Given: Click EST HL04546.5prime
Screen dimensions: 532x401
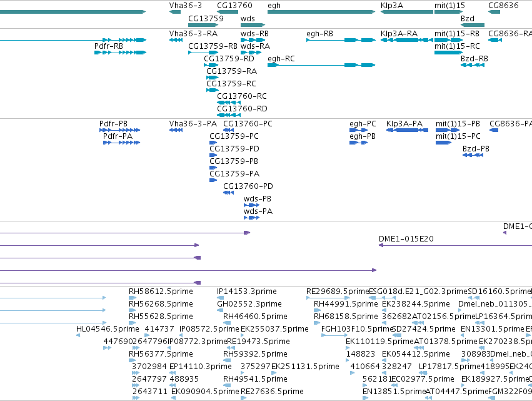Looking at the screenshot, I should click(108, 329).
